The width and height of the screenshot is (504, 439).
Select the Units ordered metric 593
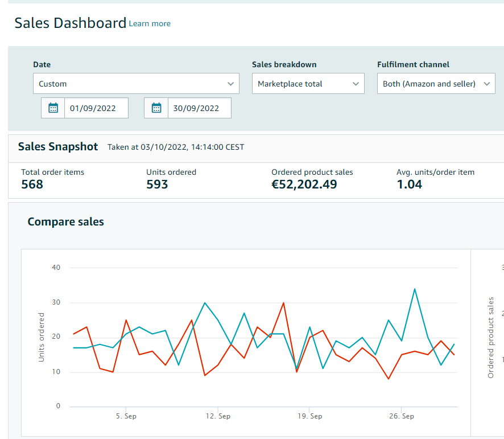coord(157,184)
